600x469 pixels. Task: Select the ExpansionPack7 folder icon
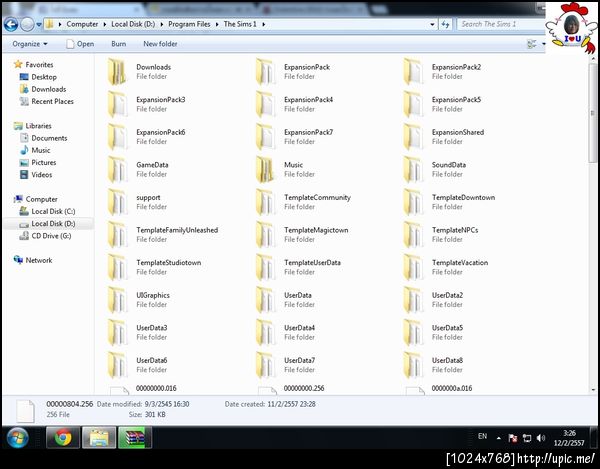265,137
